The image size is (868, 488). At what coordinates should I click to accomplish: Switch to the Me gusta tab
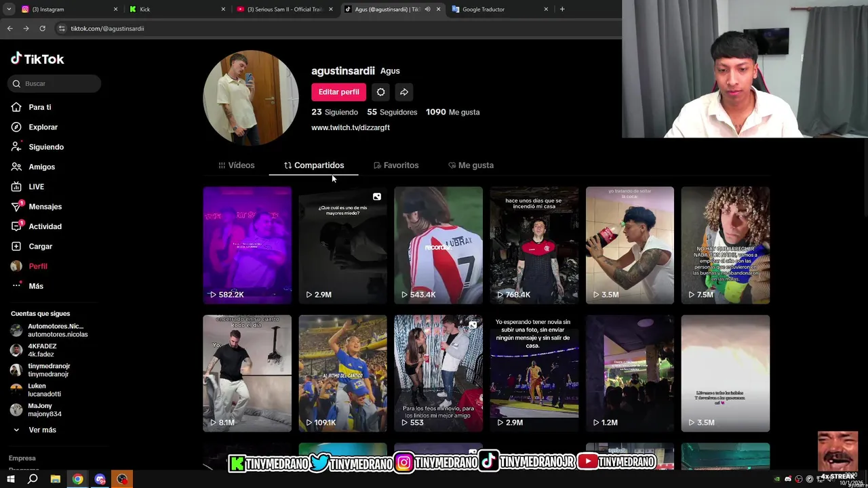pos(471,165)
